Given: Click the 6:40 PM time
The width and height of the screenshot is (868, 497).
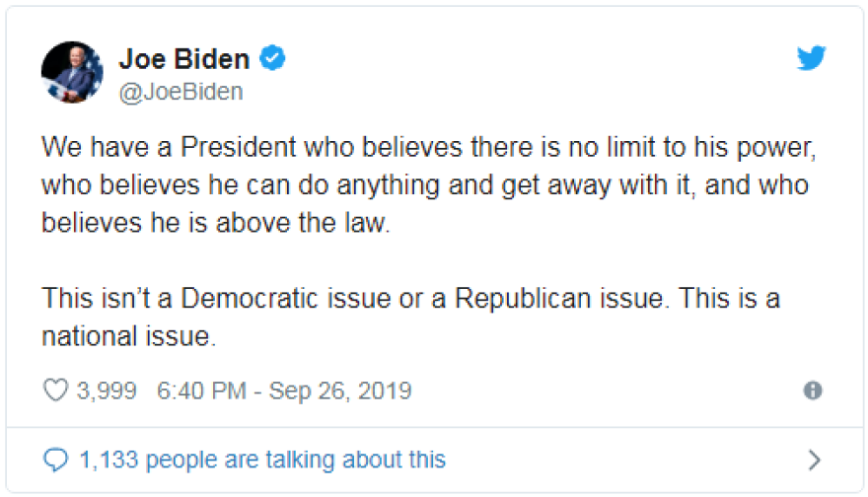Looking at the screenshot, I should click(201, 390).
